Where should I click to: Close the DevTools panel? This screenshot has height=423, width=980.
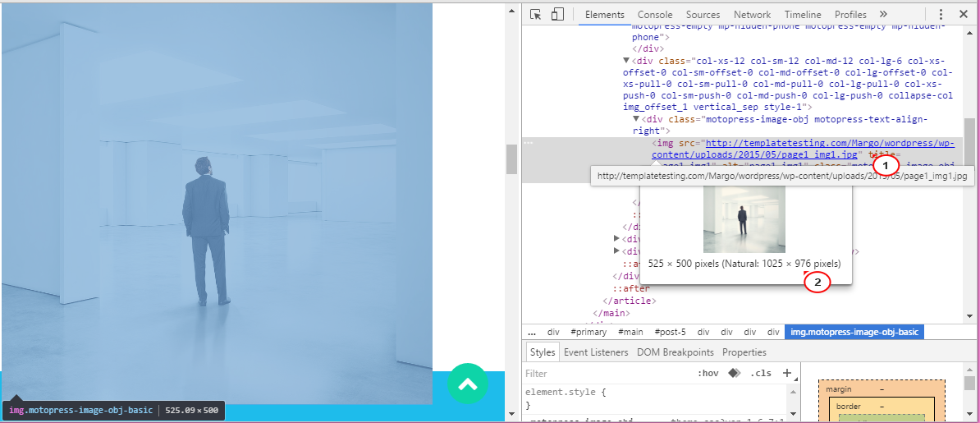pyautogui.click(x=963, y=15)
